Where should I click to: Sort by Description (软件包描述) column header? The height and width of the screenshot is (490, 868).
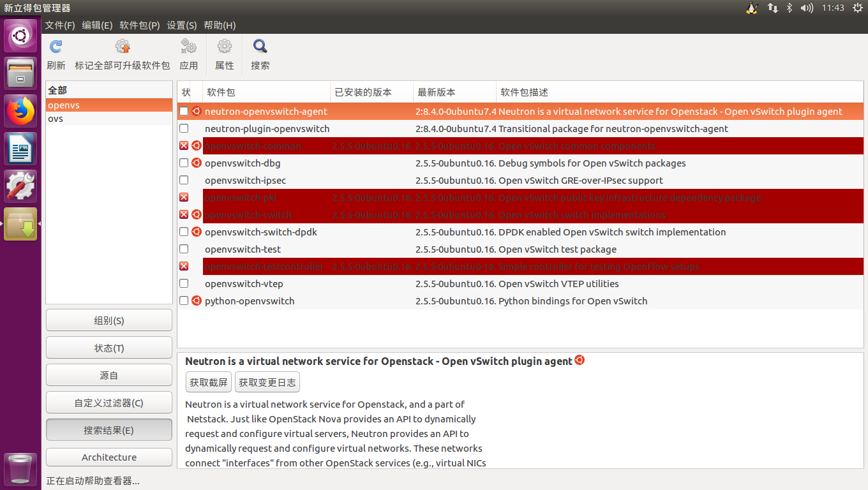pos(680,92)
